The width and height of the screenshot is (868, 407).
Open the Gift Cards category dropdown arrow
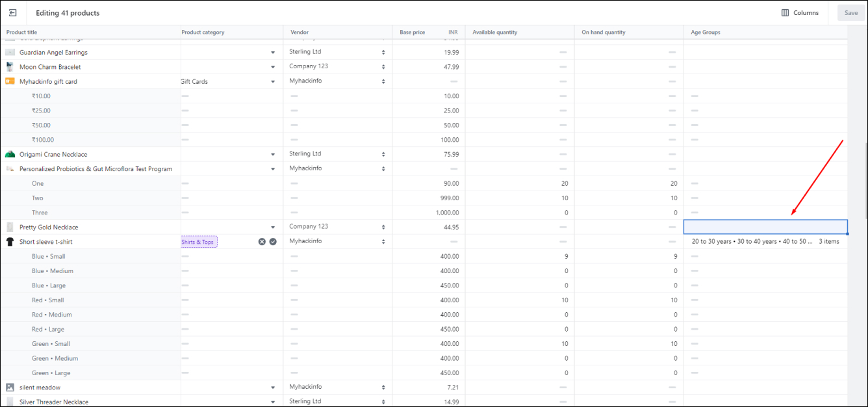(x=273, y=82)
